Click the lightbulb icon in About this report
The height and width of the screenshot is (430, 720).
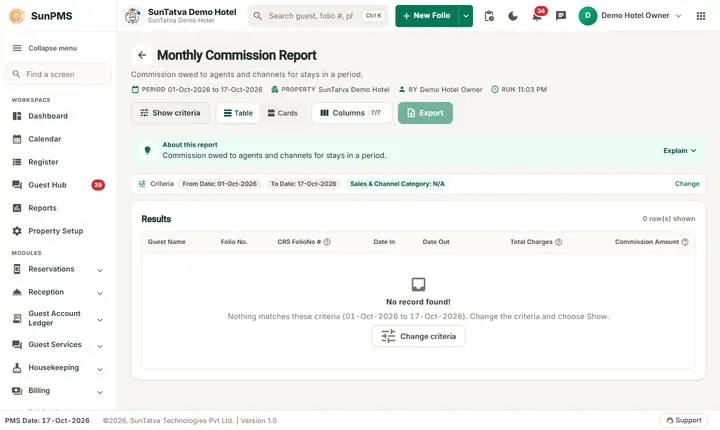point(147,150)
